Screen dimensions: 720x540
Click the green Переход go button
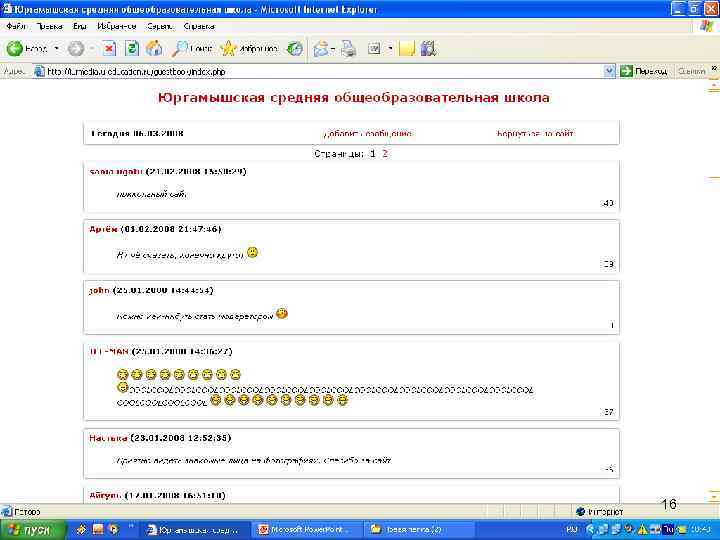pyautogui.click(x=644, y=71)
